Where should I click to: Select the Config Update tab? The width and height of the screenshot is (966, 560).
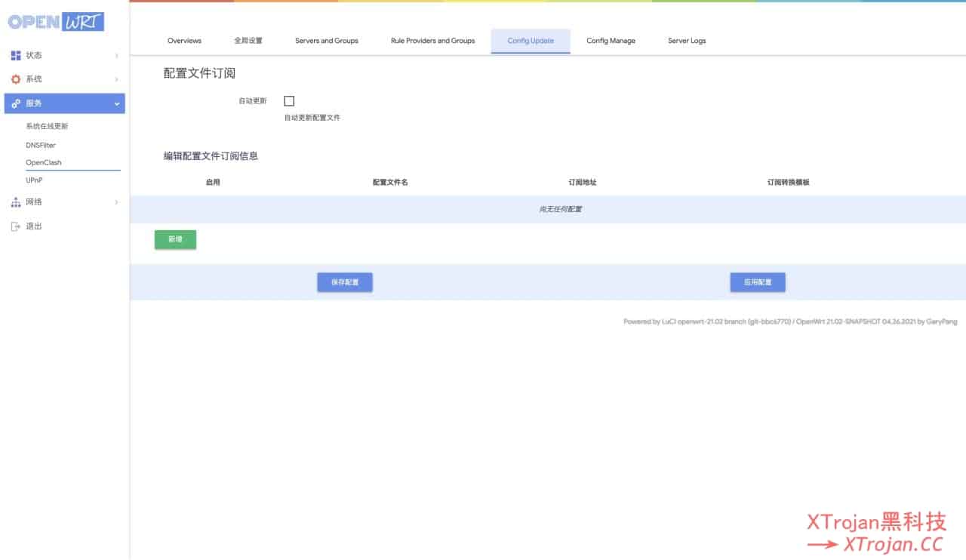pos(531,41)
